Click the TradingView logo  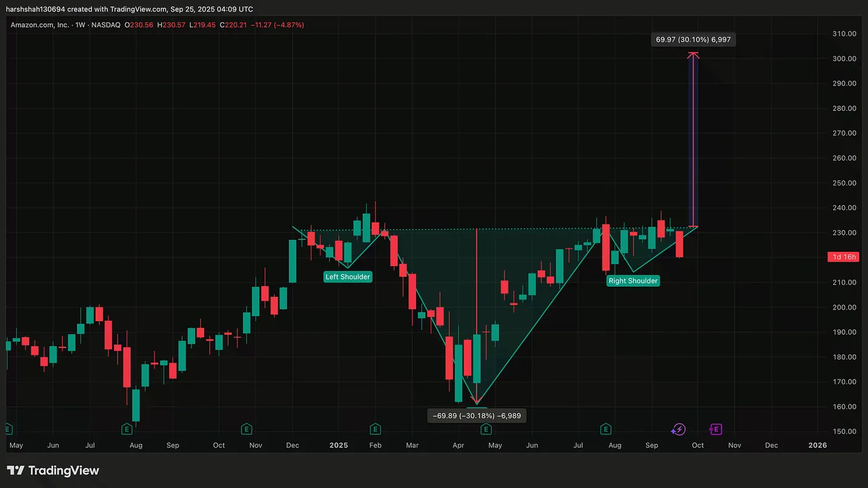(53, 471)
